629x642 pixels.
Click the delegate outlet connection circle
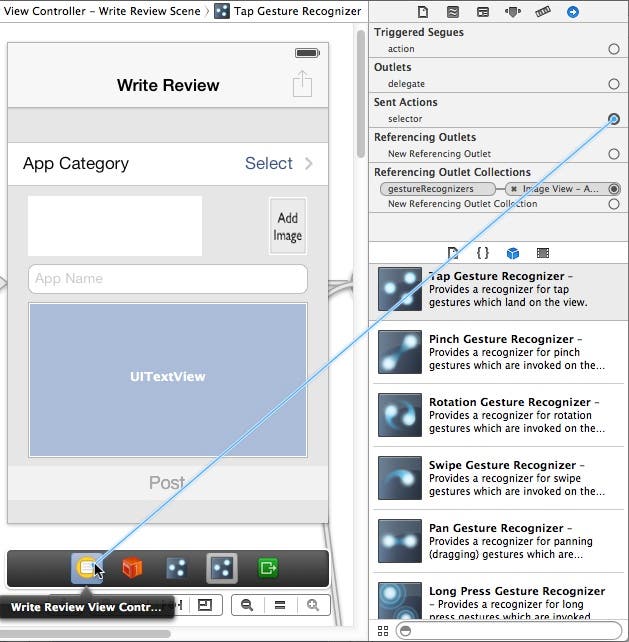[613, 84]
